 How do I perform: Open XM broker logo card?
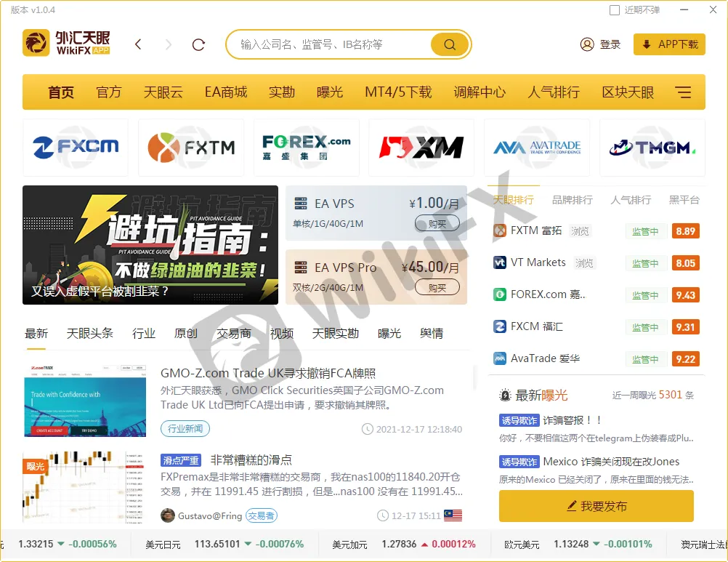coord(421,148)
